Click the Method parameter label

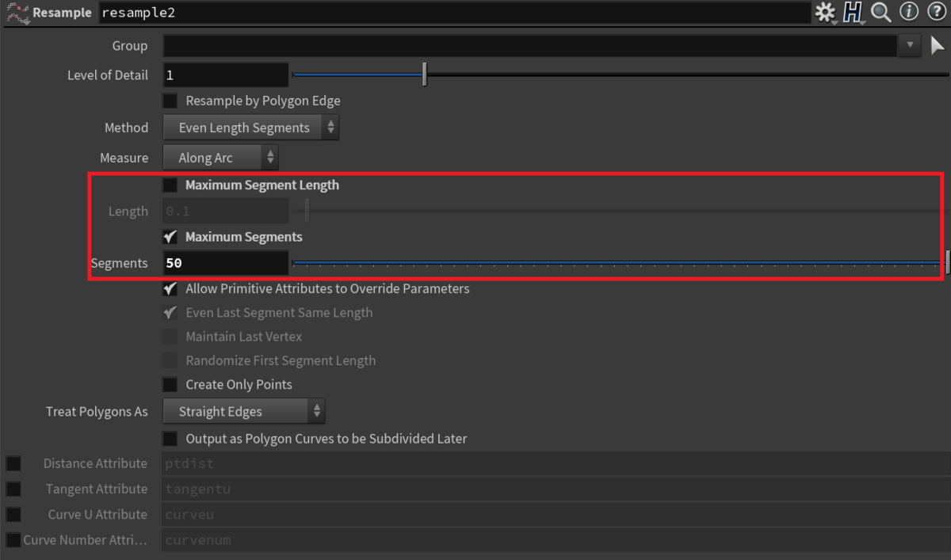pyautogui.click(x=127, y=128)
